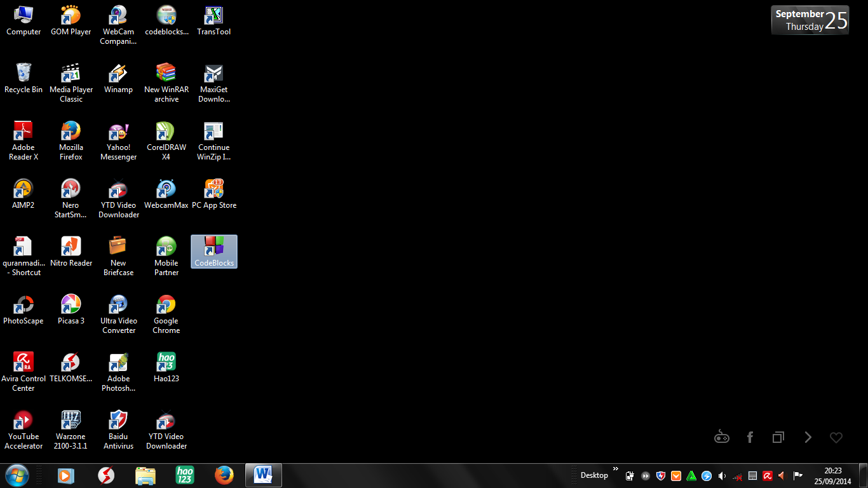This screenshot has width=868, height=488.
Task: Open the Baidu Antivirus shield tray icon
Action: click(661, 475)
